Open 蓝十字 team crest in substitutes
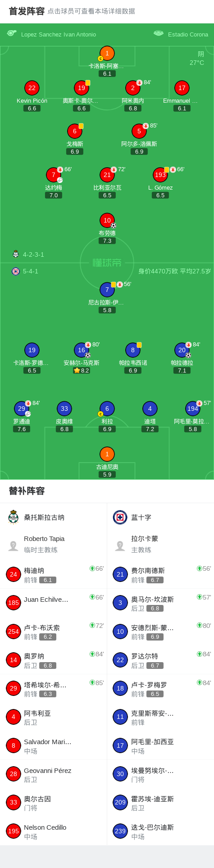Screen dimensions: 214x868 [120, 517]
